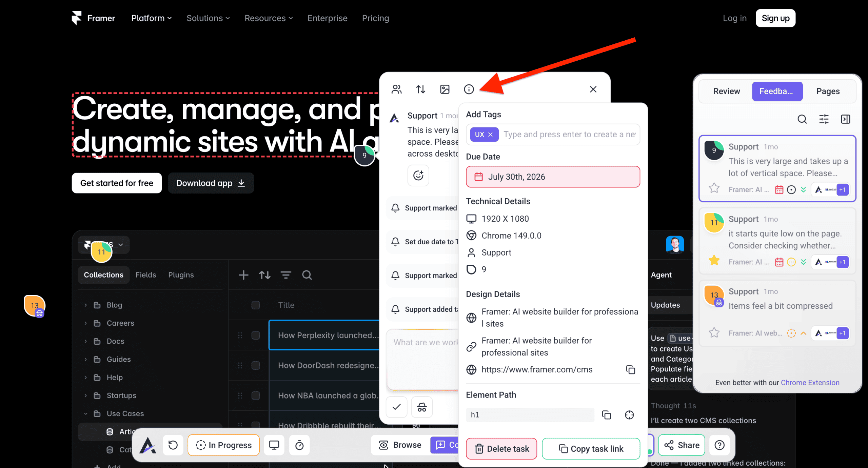868x468 pixels.
Task: Open the Plugins tab
Action: [x=181, y=275]
